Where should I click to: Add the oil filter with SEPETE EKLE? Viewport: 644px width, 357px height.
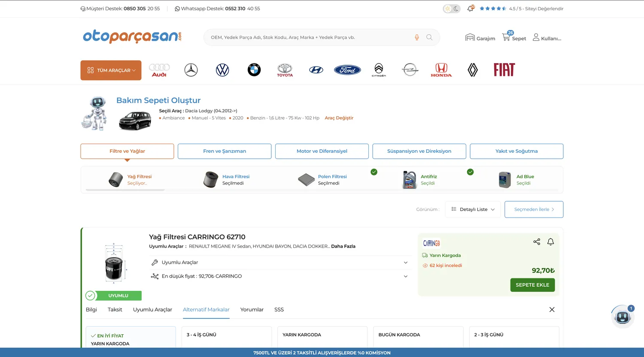pyautogui.click(x=532, y=285)
